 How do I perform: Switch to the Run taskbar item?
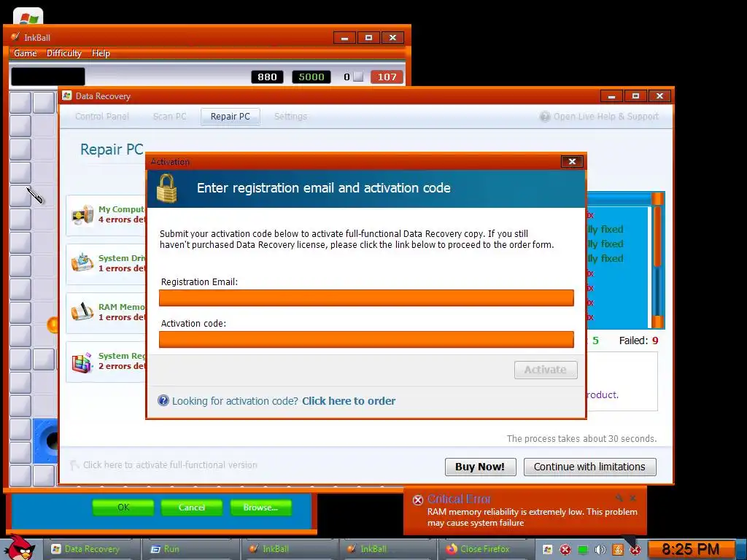tap(192, 549)
